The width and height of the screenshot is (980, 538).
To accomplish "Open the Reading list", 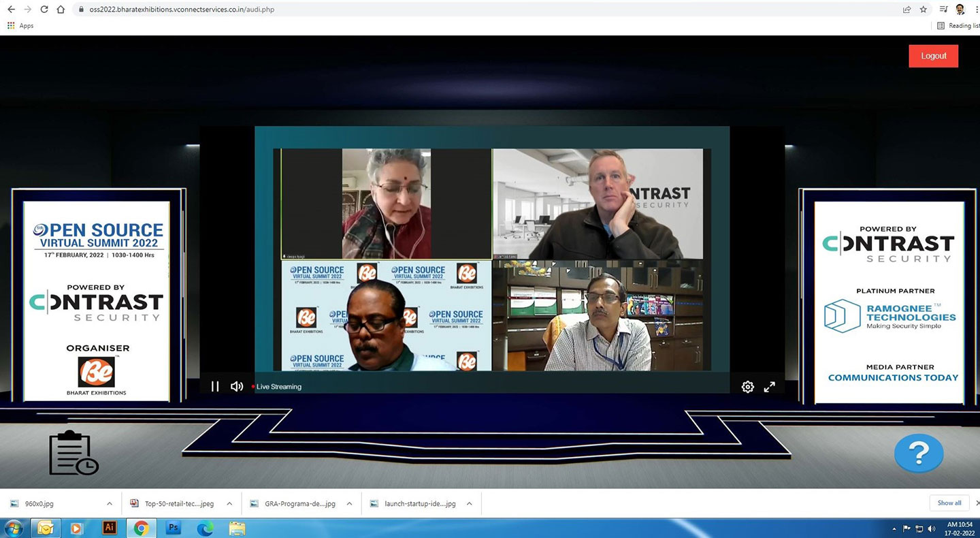I will (958, 26).
